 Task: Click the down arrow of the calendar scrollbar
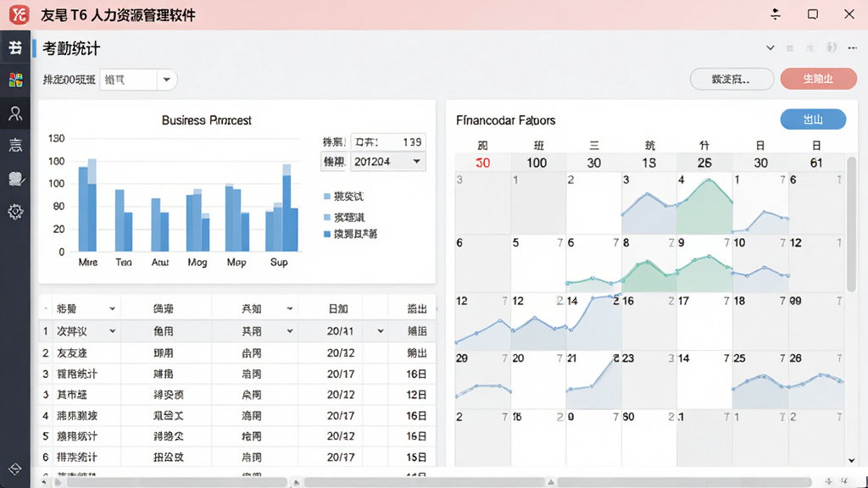coord(851,460)
